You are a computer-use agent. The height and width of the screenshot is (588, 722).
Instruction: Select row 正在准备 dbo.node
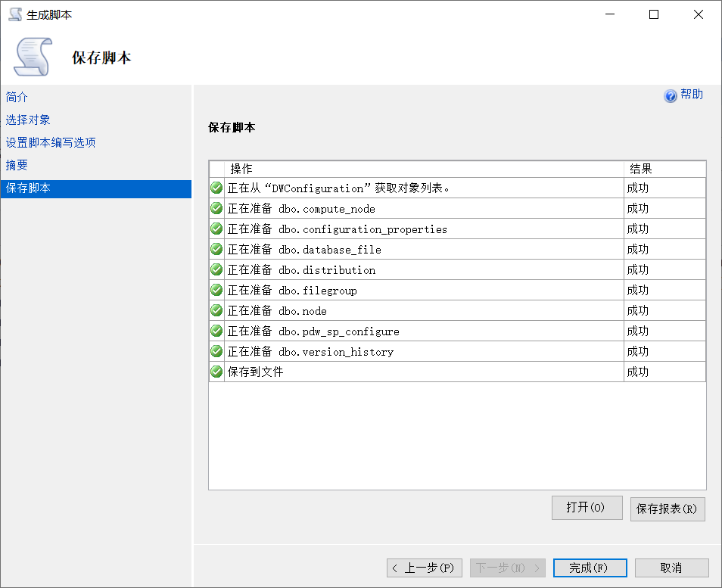tap(457, 310)
